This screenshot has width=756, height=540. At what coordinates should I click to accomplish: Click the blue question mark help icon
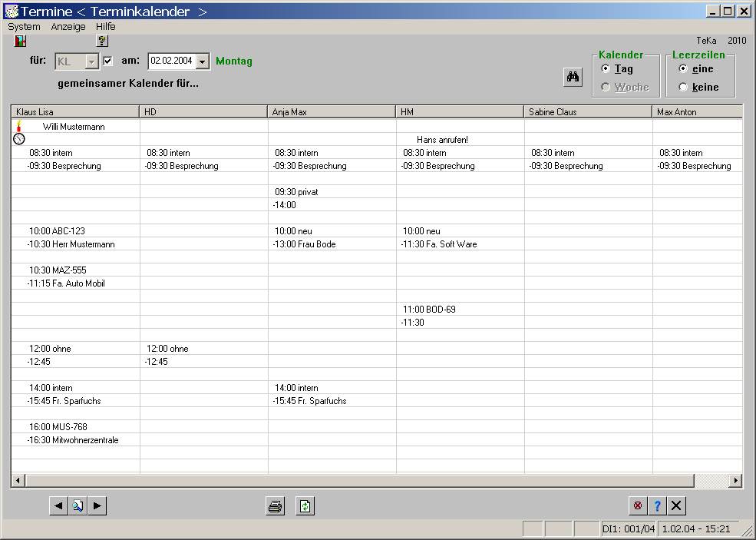657,505
